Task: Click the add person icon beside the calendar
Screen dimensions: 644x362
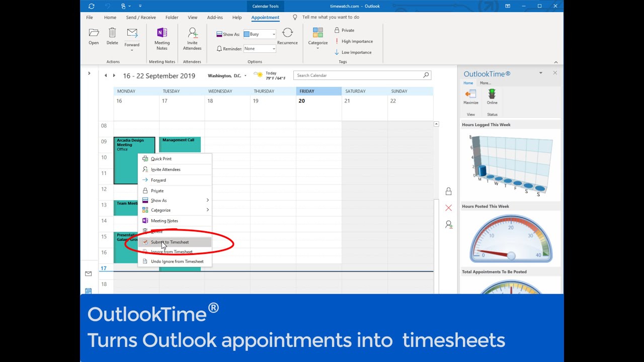Action: pyautogui.click(x=449, y=224)
